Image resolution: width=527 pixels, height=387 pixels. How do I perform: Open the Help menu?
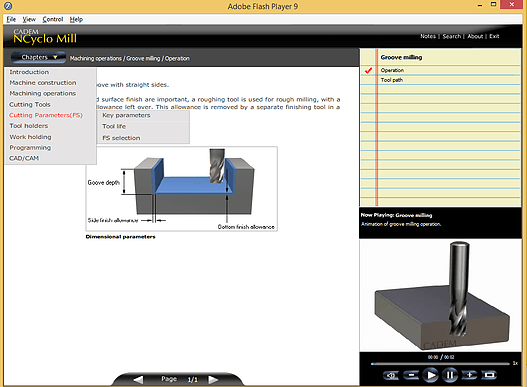pyautogui.click(x=76, y=19)
